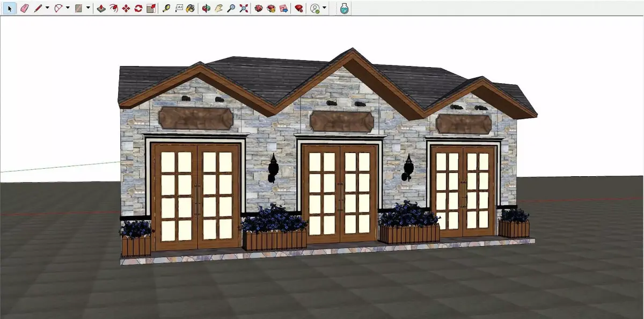Screen dimensions: 644x319
Task: Click the blue flask Labs icon
Action: click(x=345, y=8)
